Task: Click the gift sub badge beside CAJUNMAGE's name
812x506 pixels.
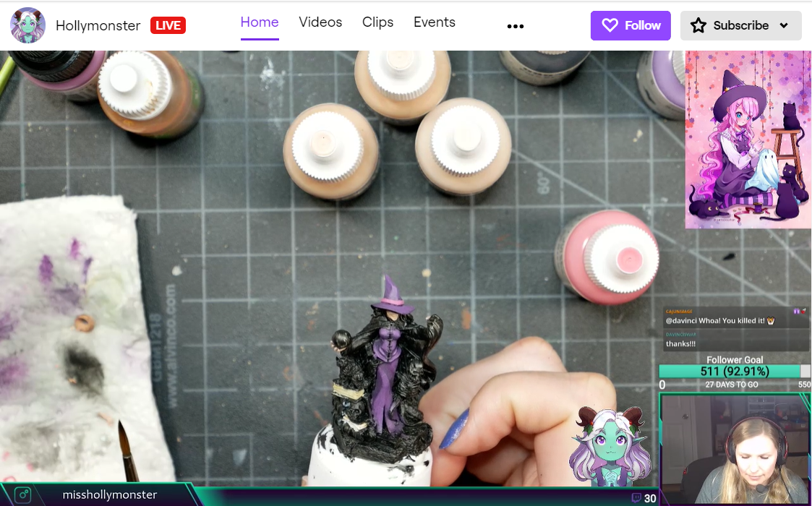Action: [x=797, y=311]
